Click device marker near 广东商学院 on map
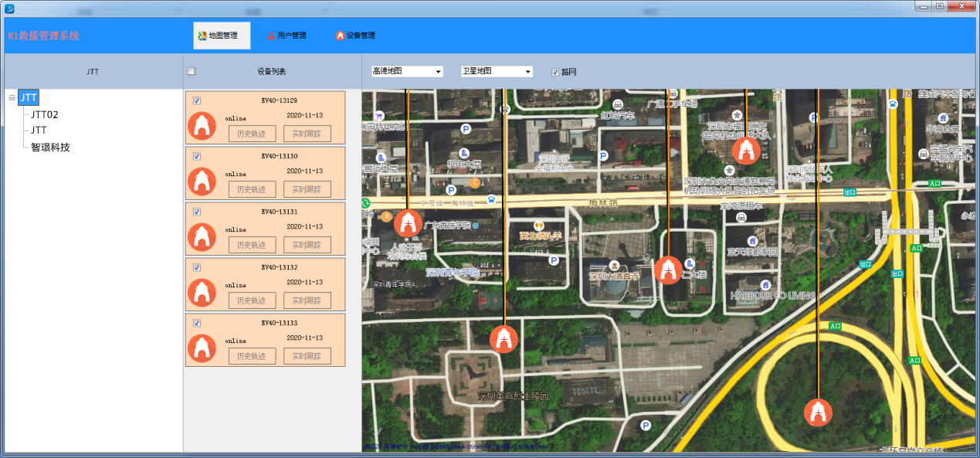The width and height of the screenshot is (980, 458). (408, 223)
